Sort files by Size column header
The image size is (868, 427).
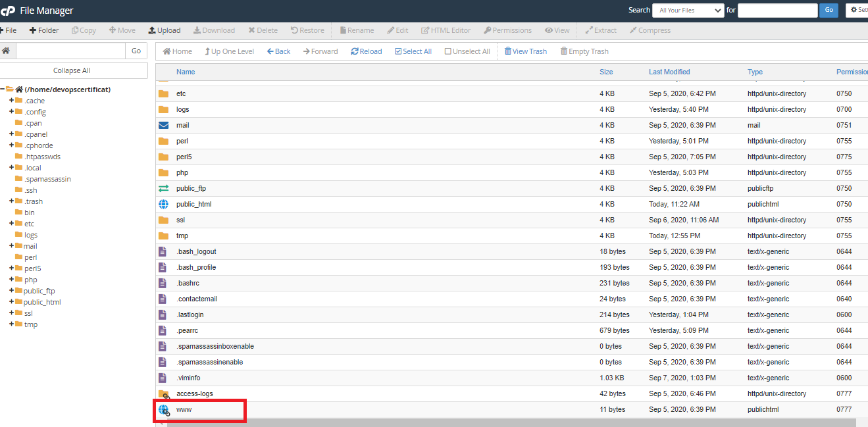coord(605,72)
